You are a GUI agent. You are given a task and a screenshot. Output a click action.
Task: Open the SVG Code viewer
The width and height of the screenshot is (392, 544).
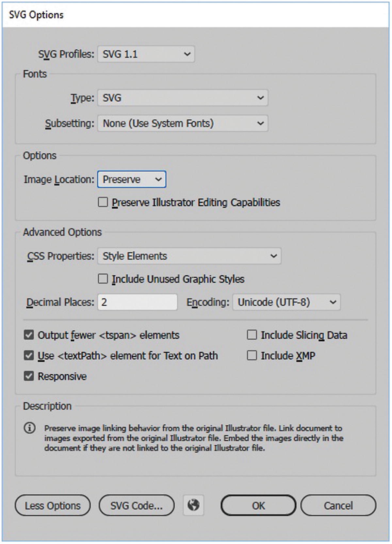click(136, 505)
